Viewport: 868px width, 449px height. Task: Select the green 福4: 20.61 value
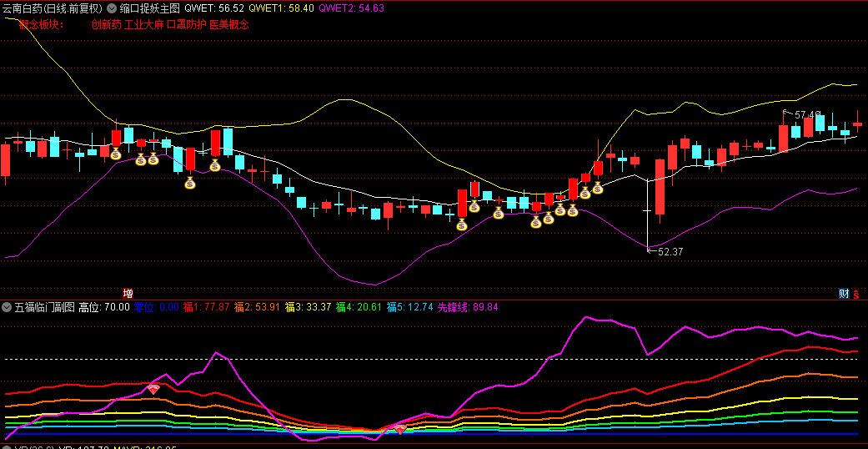click(359, 306)
